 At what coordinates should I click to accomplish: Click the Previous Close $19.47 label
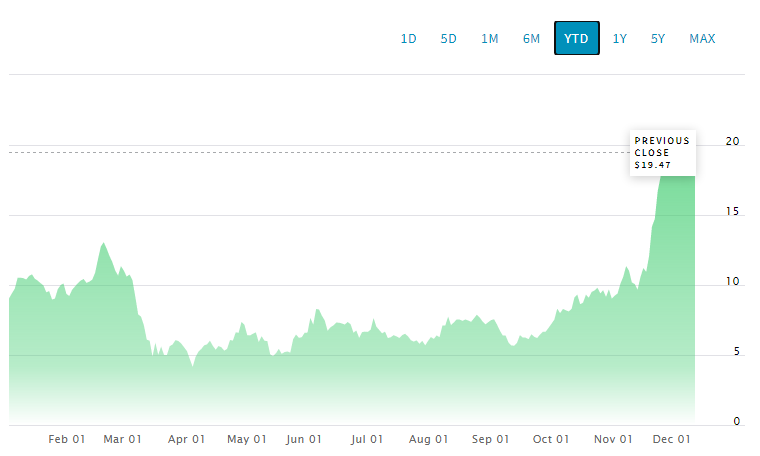[x=662, y=153]
